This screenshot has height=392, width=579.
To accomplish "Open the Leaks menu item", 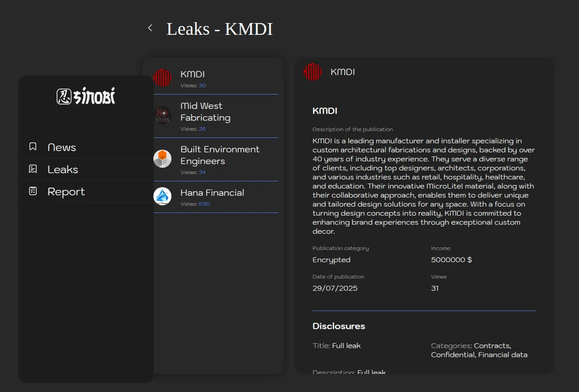I will (63, 170).
